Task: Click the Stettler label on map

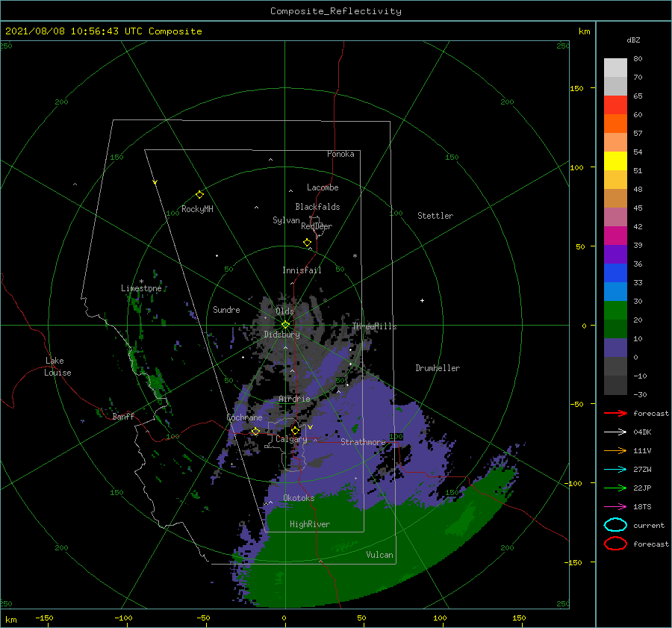Action: tap(435, 216)
